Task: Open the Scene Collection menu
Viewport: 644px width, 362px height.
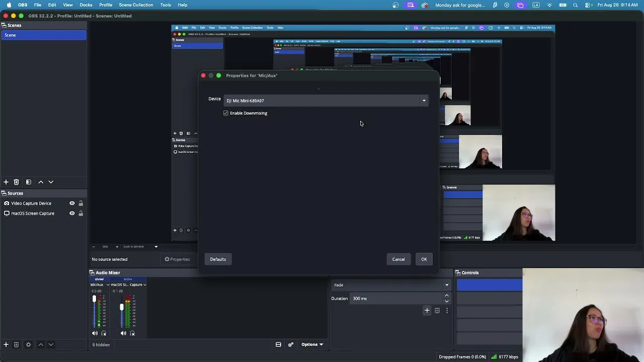Action: (136, 5)
